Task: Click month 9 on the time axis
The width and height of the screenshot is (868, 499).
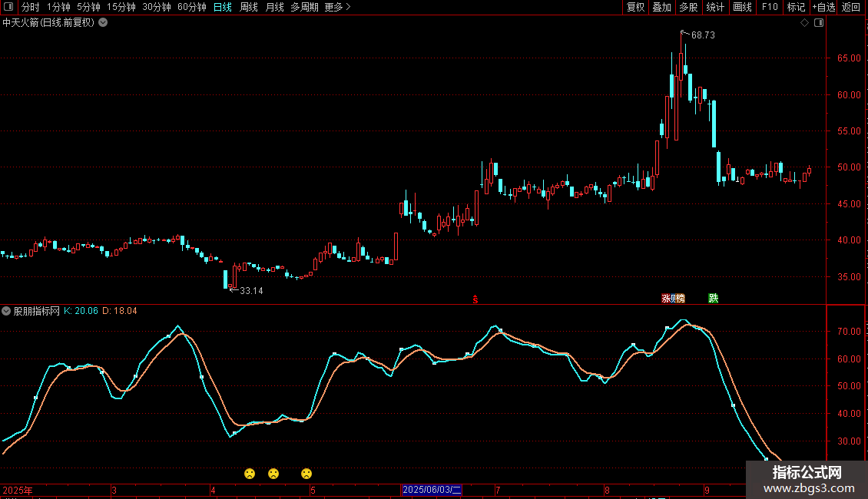Action: (707, 490)
